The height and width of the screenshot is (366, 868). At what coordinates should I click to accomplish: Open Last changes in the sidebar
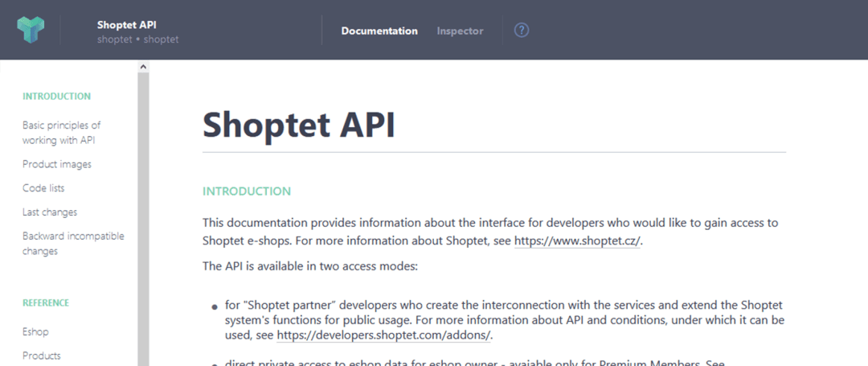(x=50, y=212)
